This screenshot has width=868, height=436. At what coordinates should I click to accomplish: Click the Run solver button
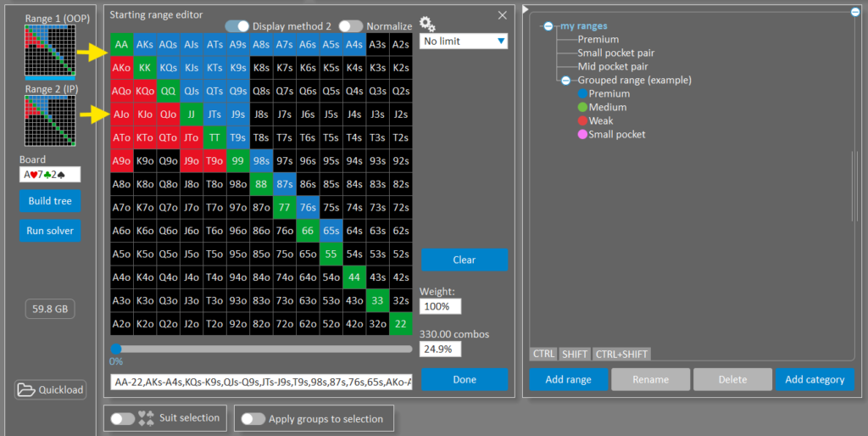click(x=50, y=231)
